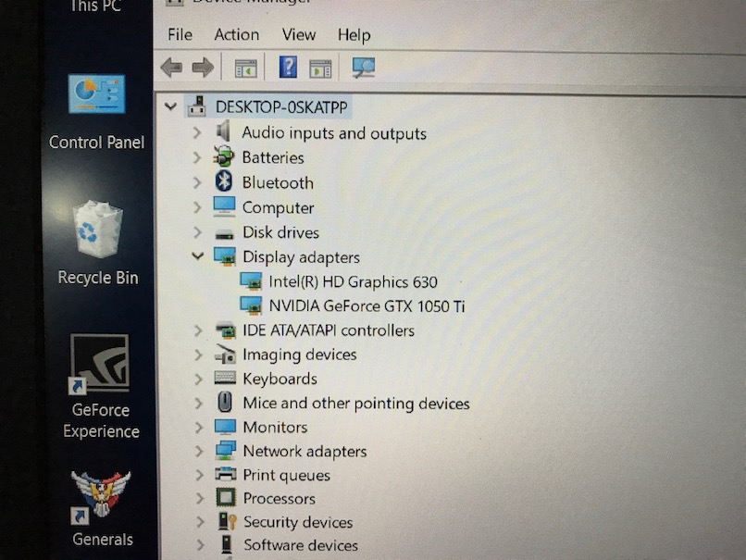This screenshot has height=560, width=746.
Task: Click the Keyboards category icon
Action: (225, 378)
